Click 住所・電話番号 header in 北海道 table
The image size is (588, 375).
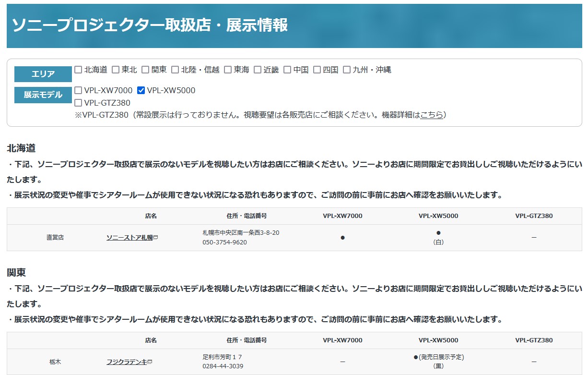(247, 216)
